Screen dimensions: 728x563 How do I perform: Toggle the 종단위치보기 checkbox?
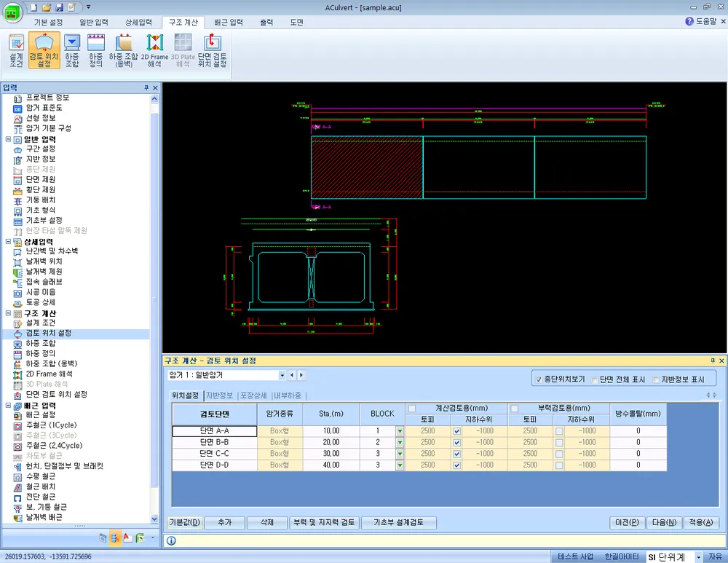(x=539, y=379)
